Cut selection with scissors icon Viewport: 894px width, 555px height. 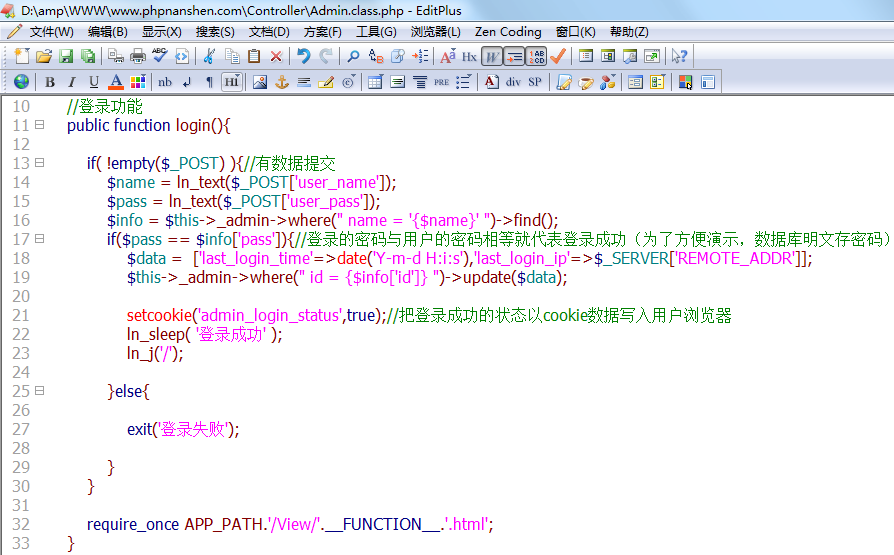pyautogui.click(x=209, y=56)
